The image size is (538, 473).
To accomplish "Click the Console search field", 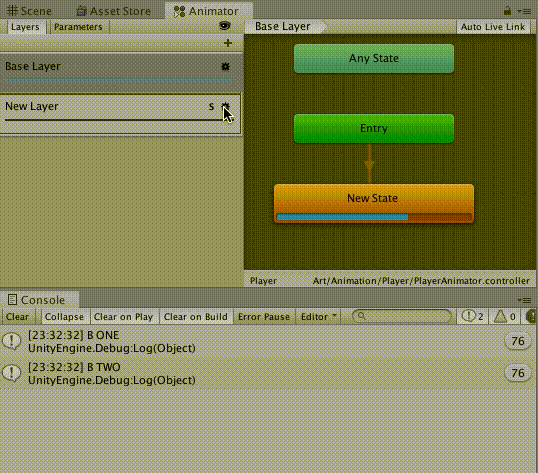I will (402, 316).
